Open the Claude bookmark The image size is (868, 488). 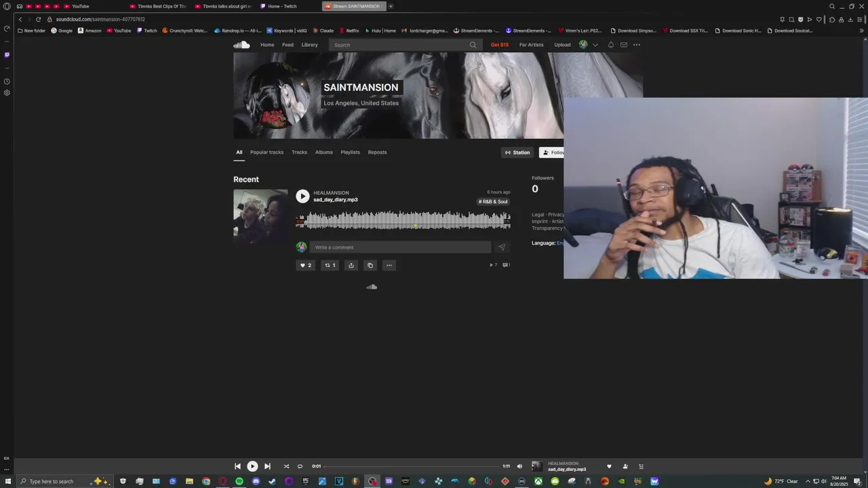[x=323, y=30]
